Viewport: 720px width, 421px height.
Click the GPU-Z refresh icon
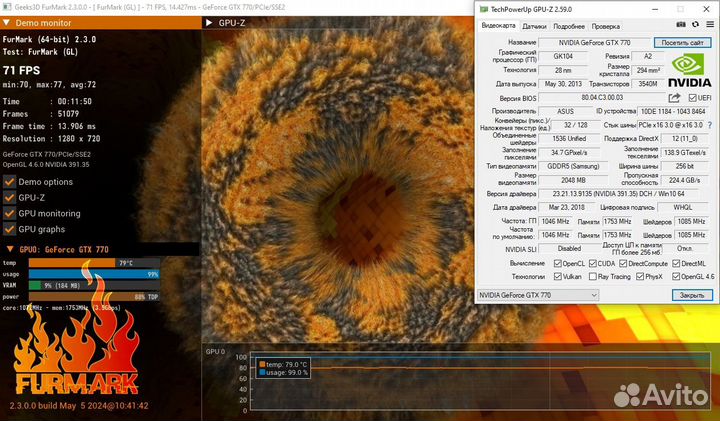(x=695, y=25)
